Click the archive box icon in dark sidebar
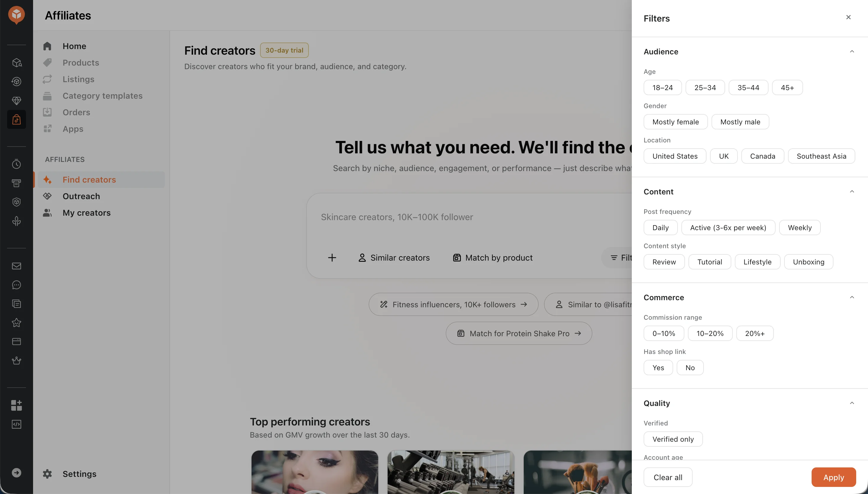 (x=16, y=183)
